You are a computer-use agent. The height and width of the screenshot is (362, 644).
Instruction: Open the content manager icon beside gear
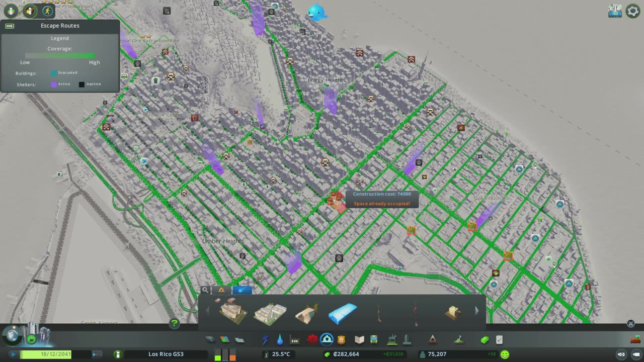tap(615, 11)
